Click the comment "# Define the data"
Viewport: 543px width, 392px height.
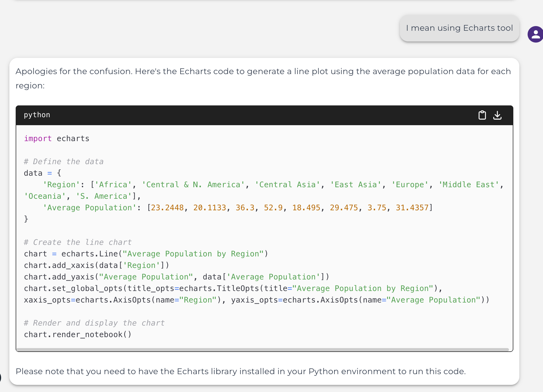[x=63, y=161]
